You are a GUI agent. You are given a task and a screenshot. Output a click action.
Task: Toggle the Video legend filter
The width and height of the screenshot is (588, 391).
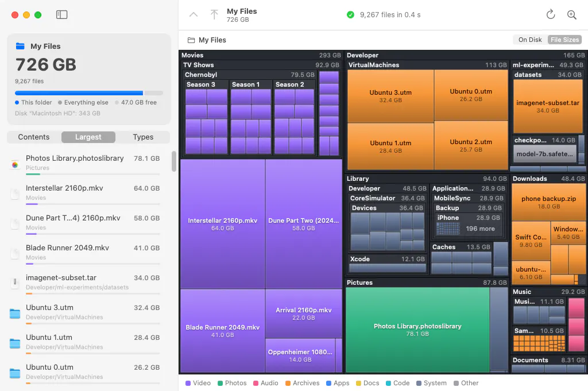pos(198,383)
